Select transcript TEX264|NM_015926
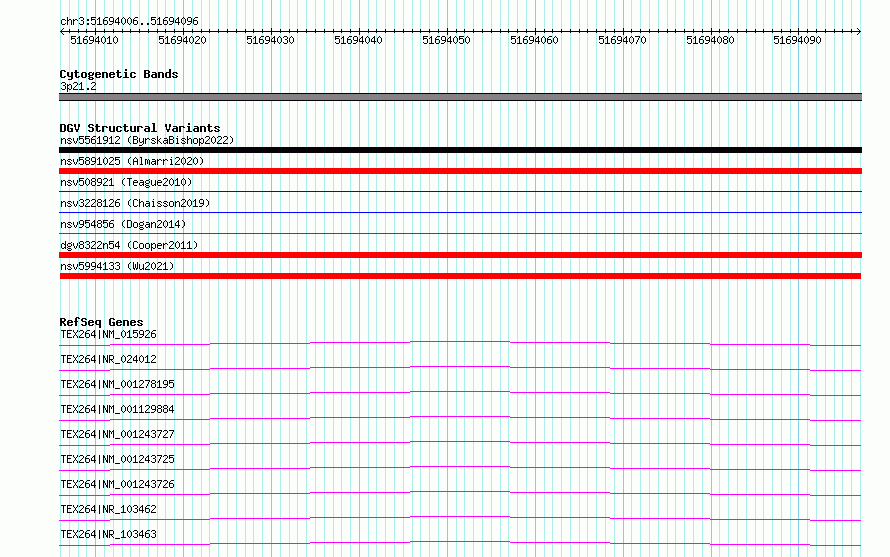The height and width of the screenshot is (557, 890). [108, 334]
